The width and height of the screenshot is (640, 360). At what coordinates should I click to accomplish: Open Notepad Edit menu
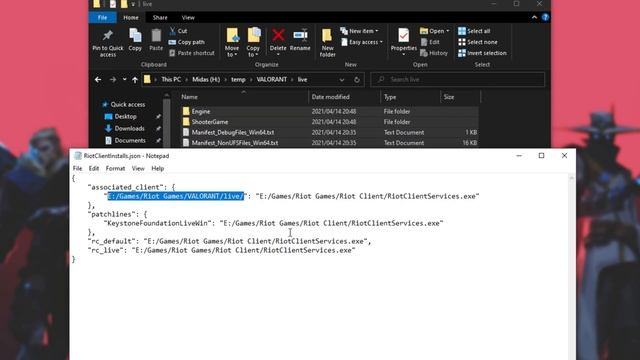[94, 169]
